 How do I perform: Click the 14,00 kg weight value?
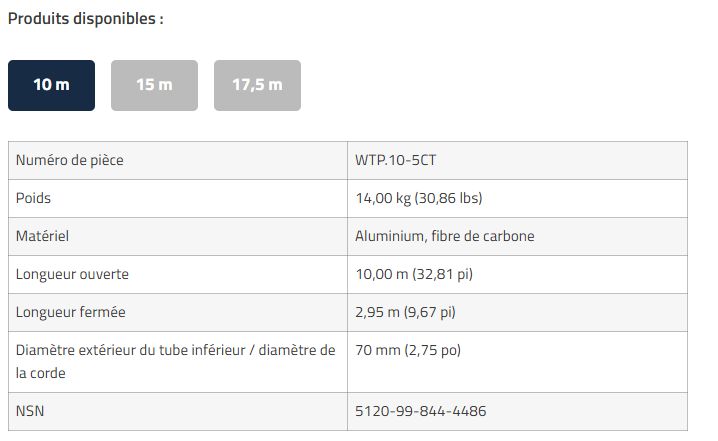coord(383,198)
